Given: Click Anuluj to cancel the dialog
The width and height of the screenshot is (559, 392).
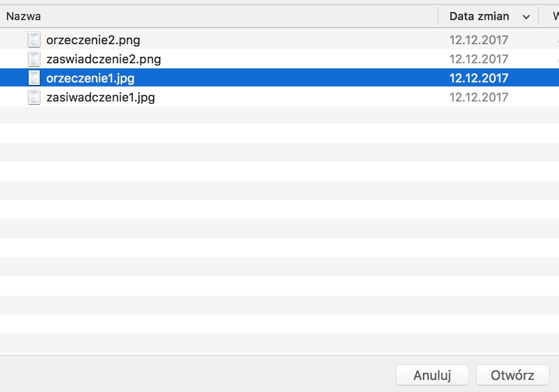Looking at the screenshot, I should (x=432, y=375).
